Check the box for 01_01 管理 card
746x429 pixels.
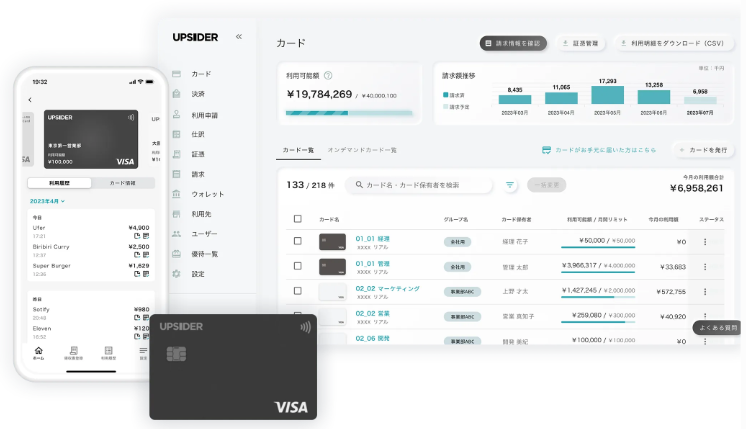click(x=297, y=266)
